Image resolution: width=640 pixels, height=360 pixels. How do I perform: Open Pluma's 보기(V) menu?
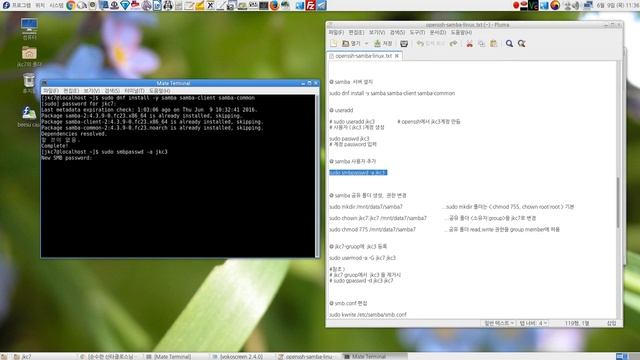[377, 32]
